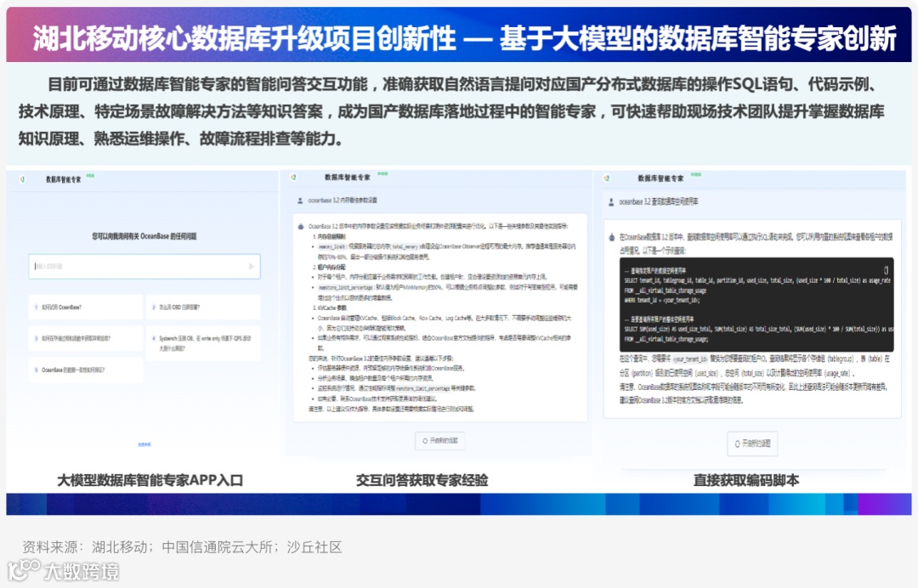This screenshot has height=588, width=918.
Task: Click the '3. KVCache 参数' heading
Action: coord(330,308)
